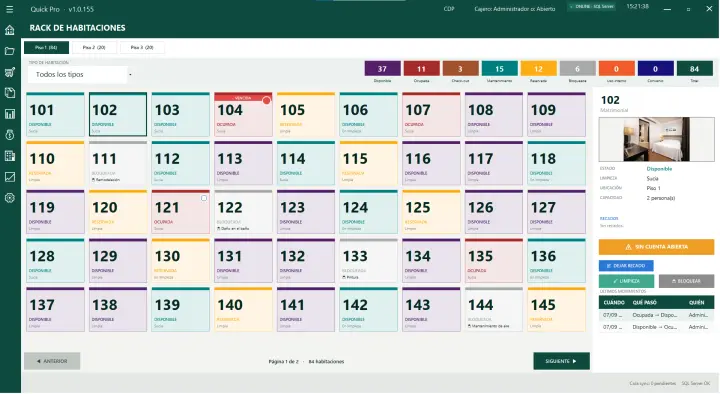
Task: Open the bar chart reports icon
Action: tap(10, 114)
